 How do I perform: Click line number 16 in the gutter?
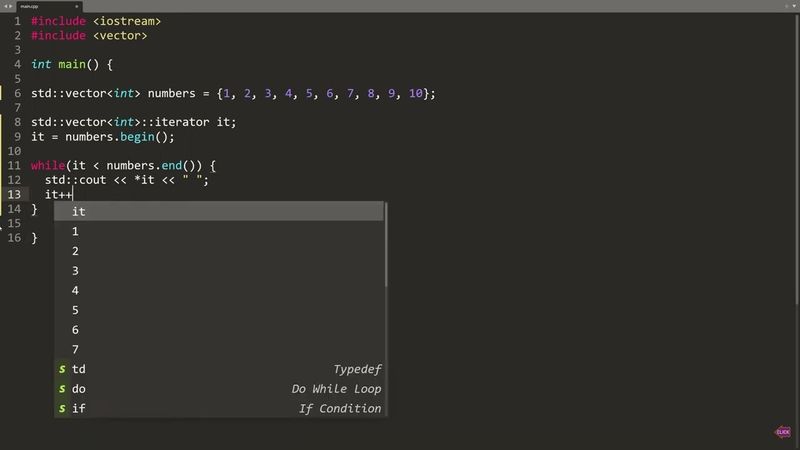coord(14,238)
